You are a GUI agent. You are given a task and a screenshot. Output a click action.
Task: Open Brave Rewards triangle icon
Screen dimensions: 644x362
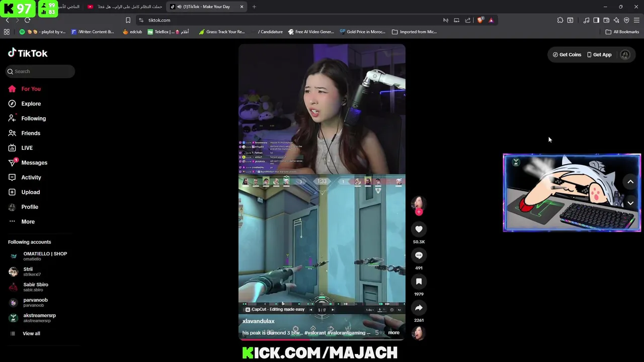[491, 20]
